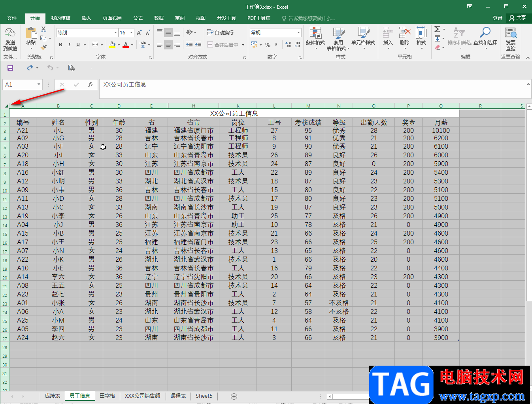
Task: Switch to the 公式 (Formulas) tab
Action: coord(138,18)
